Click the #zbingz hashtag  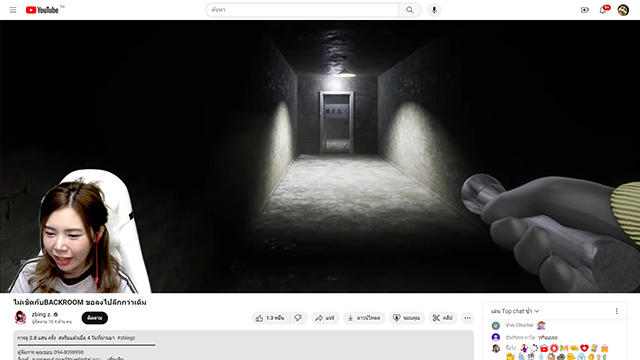click(x=126, y=338)
